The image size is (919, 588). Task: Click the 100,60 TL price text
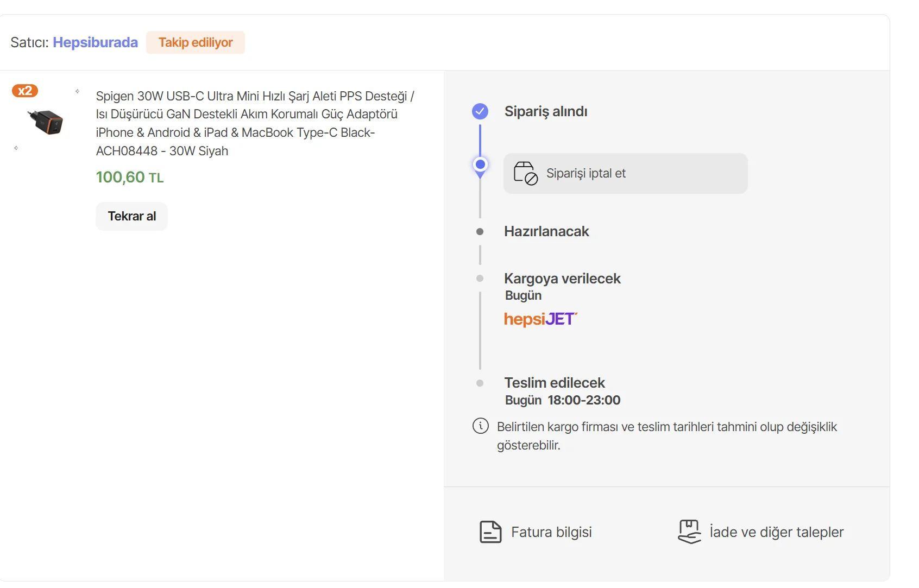(x=130, y=178)
